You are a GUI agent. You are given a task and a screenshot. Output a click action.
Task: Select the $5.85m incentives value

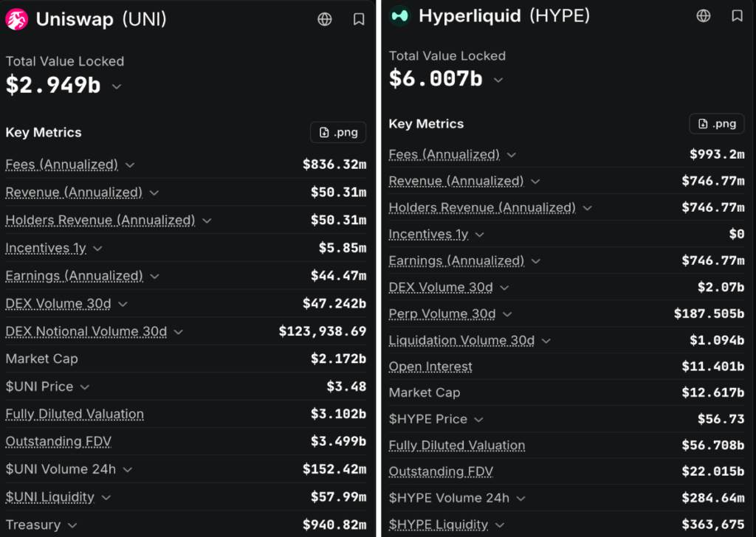point(343,248)
